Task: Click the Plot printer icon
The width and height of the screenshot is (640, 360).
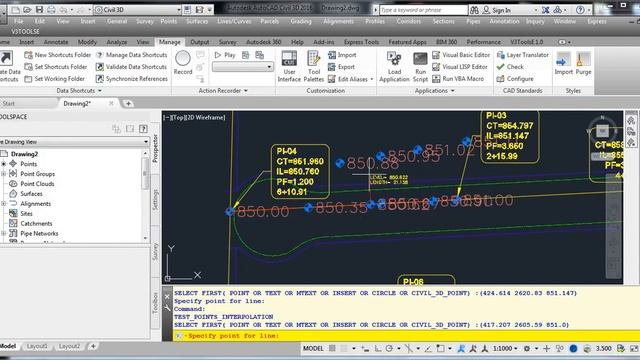Action: coord(51,9)
